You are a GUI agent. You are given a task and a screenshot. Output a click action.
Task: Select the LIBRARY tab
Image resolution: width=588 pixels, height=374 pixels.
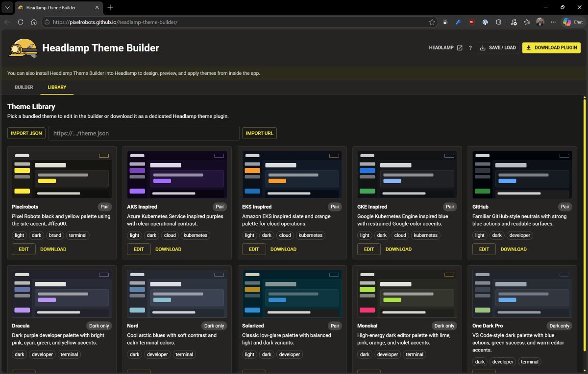point(57,87)
